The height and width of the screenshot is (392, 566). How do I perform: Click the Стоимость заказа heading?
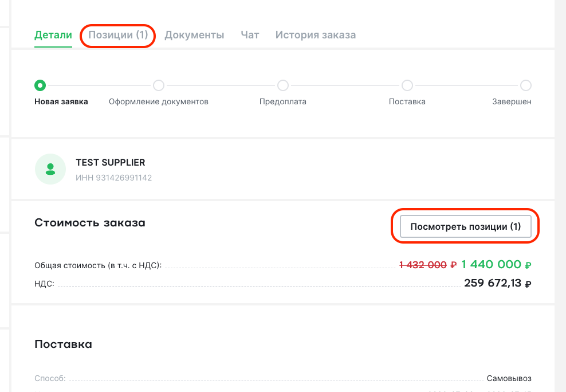click(x=90, y=223)
